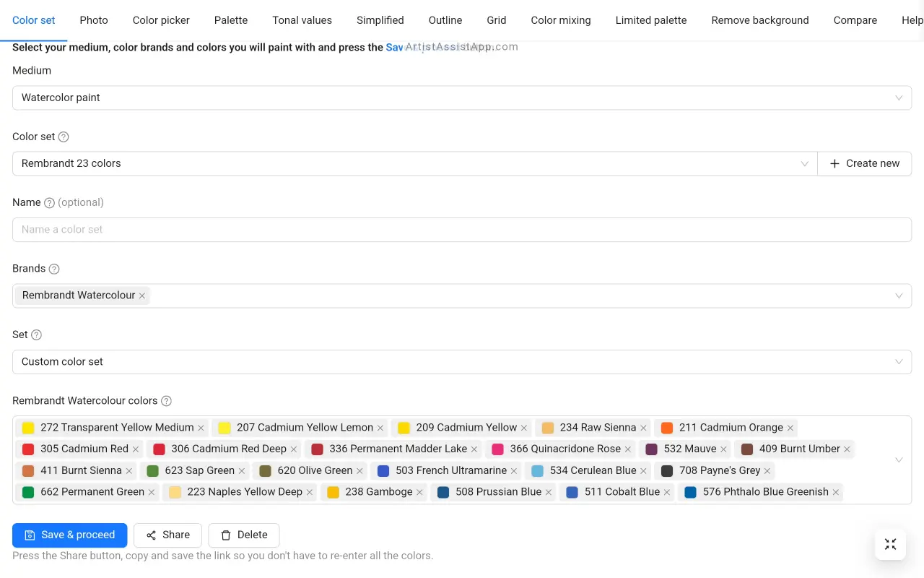Open the Compare tab
Image resolution: width=924 pixels, height=578 pixels.
click(x=855, y=20)
